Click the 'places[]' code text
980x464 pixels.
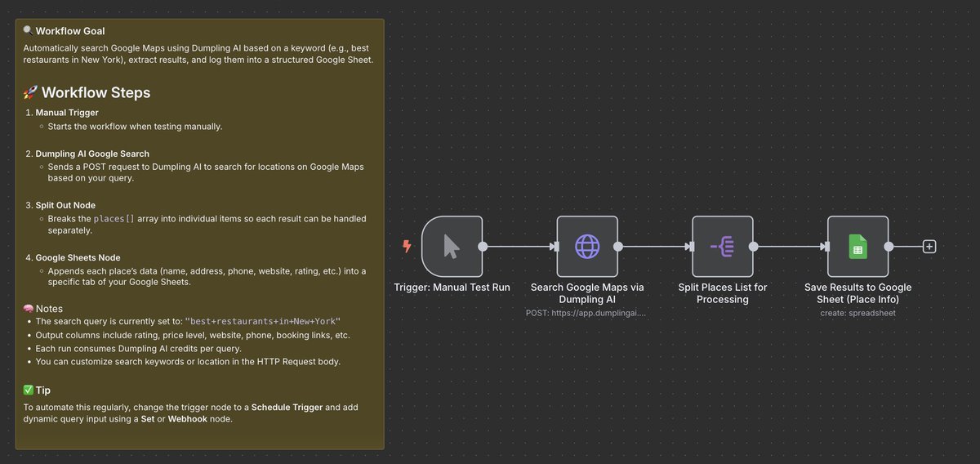click(114, 219)
